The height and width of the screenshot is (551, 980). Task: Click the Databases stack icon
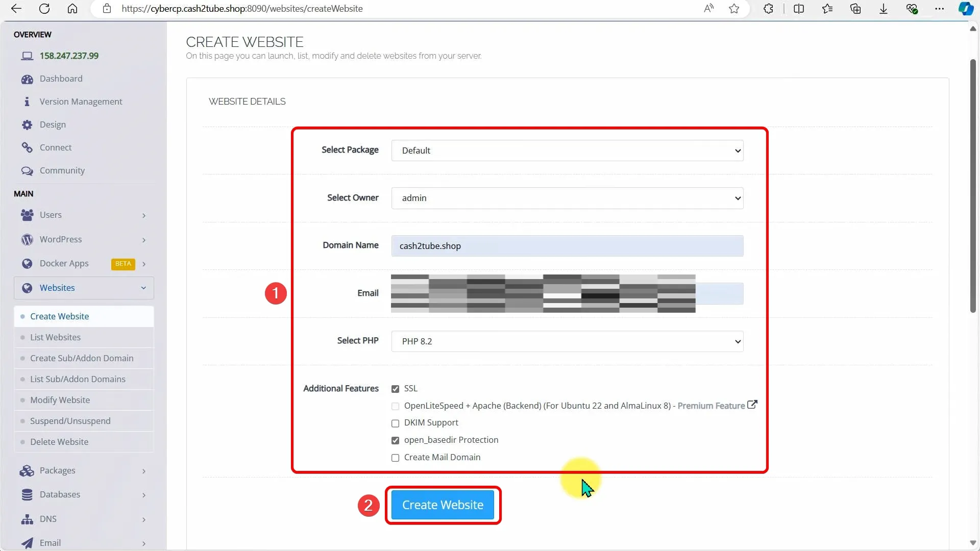27,495
